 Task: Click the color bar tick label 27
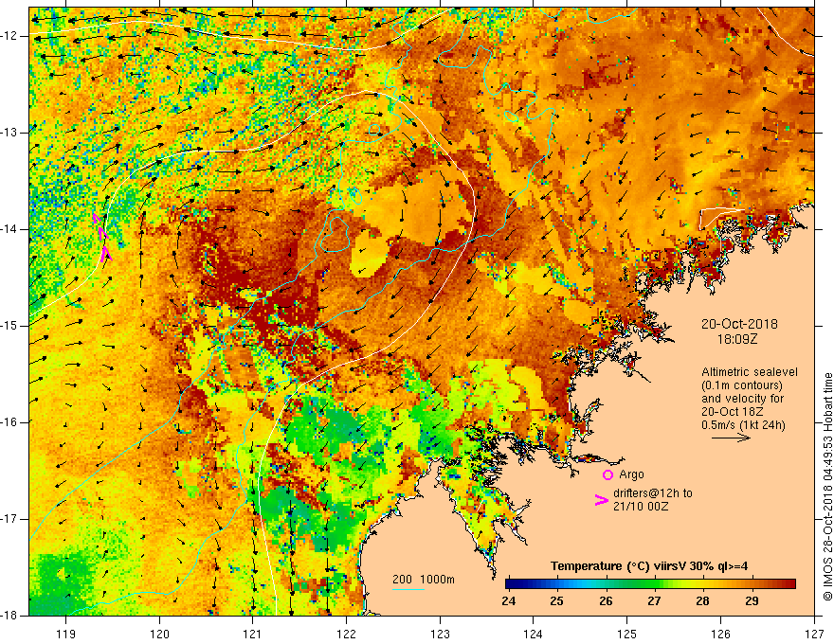pyautogui.click(x=654, y=601)
